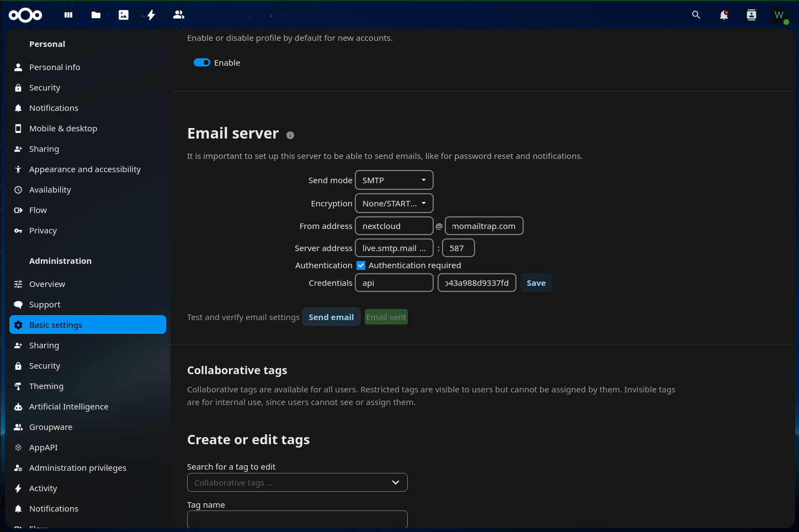Open the Send mode SMTP dropdown
Viewport: 799px width, 532px height.
(394, 180)
